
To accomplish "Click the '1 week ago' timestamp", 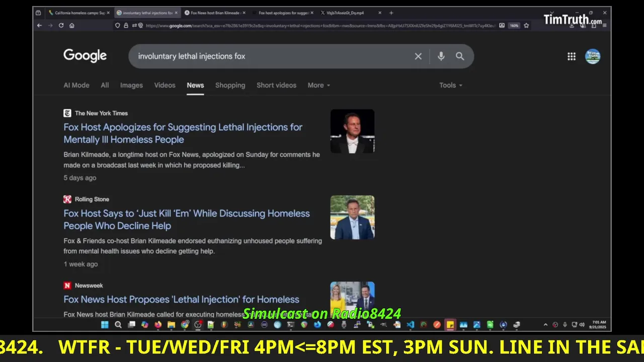I will [80, 264].
